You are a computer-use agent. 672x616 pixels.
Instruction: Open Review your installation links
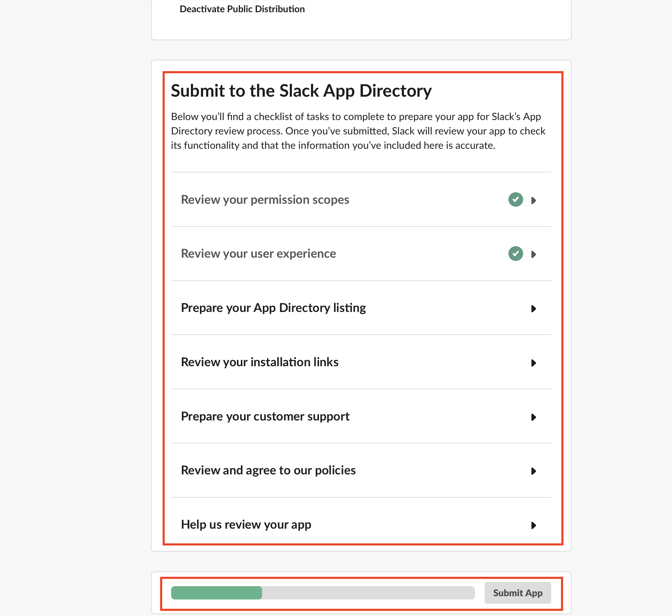[x=260, y=362]
